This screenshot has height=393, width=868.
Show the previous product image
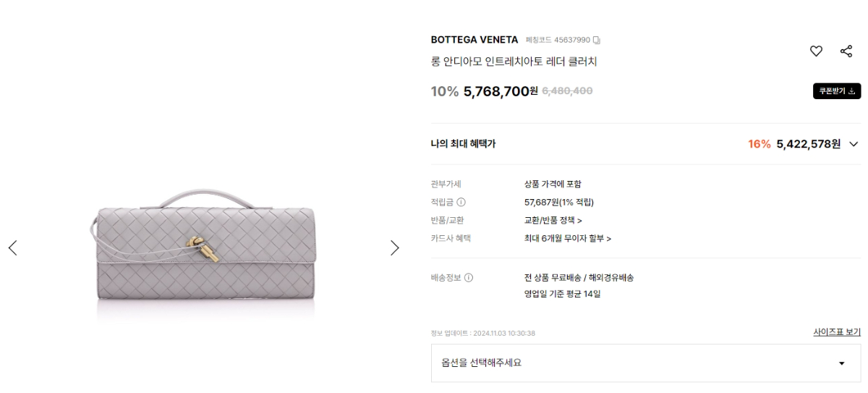pos(12,248)
